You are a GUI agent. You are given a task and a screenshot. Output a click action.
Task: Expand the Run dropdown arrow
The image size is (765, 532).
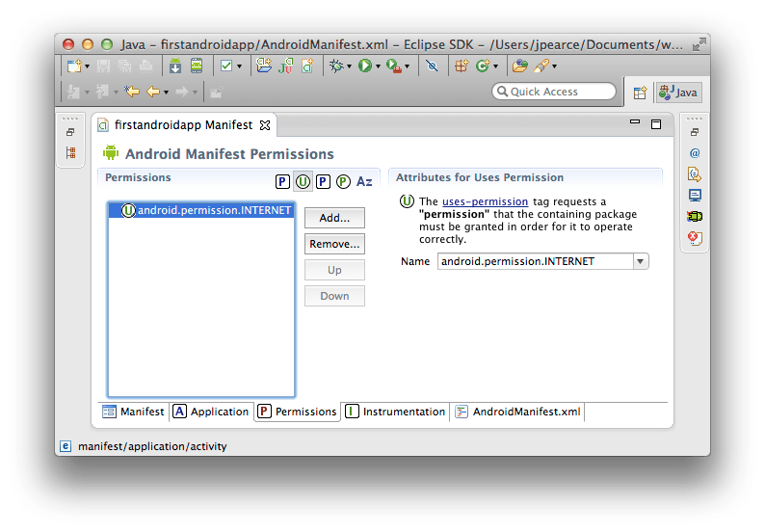tap(378, 66)
